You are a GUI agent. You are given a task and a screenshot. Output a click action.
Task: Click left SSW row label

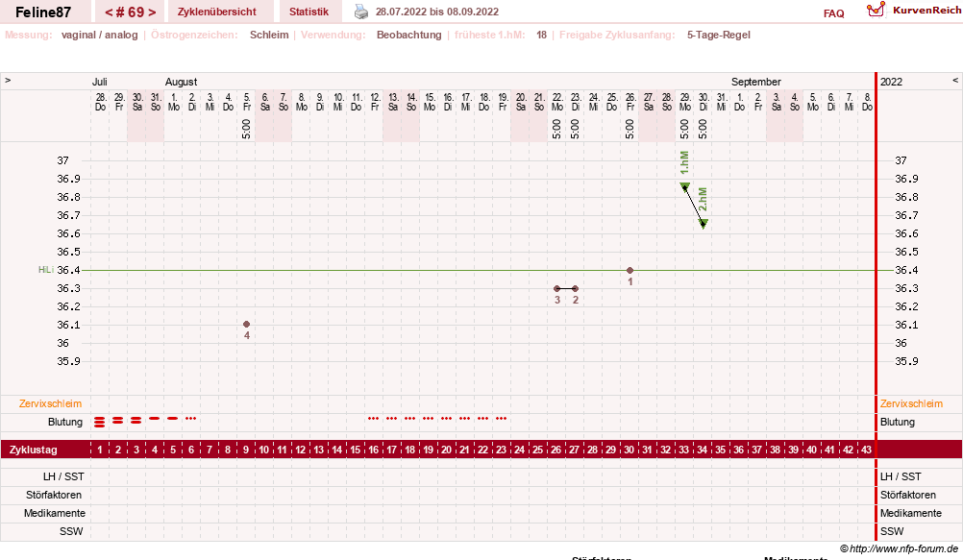[x=71, y=532]
